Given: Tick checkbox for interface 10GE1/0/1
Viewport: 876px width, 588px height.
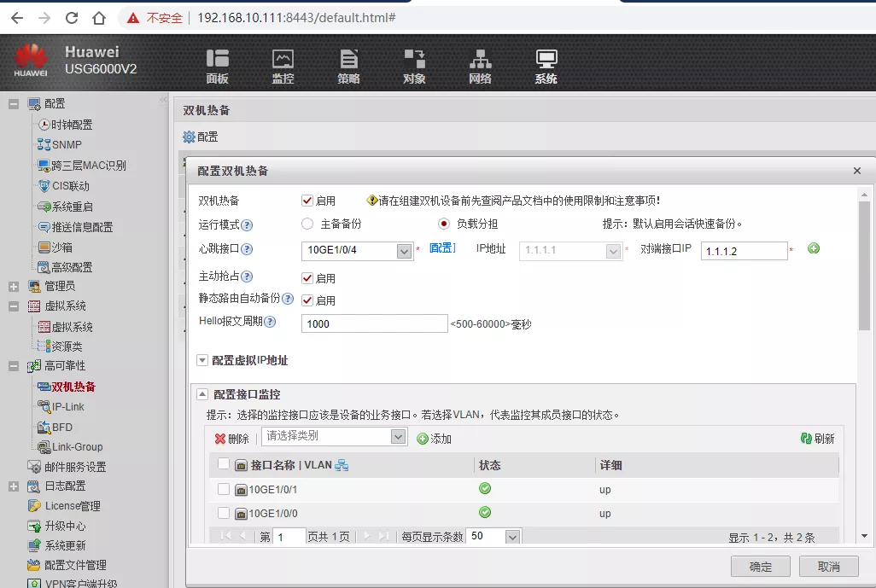Looking at the screenshot, I should (x=224, y=490).
